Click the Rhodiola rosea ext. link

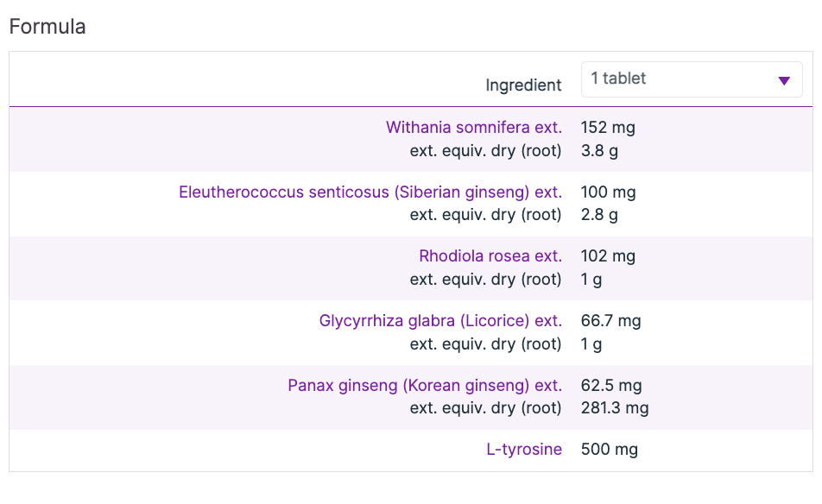tap(490, 256)
